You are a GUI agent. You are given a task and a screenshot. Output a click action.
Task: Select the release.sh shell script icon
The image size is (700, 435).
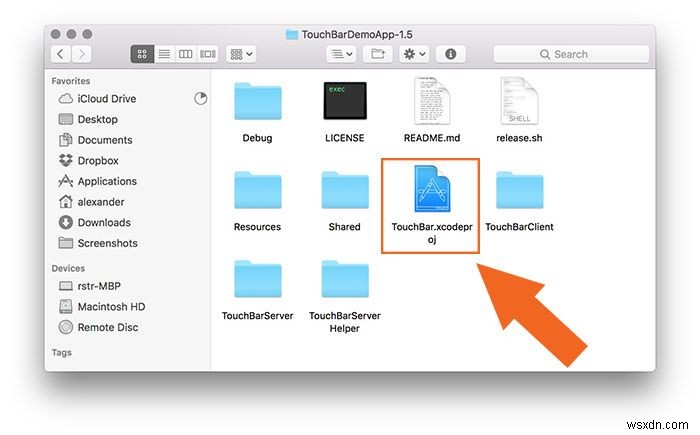pyautogui.click(x=519, y=100)
